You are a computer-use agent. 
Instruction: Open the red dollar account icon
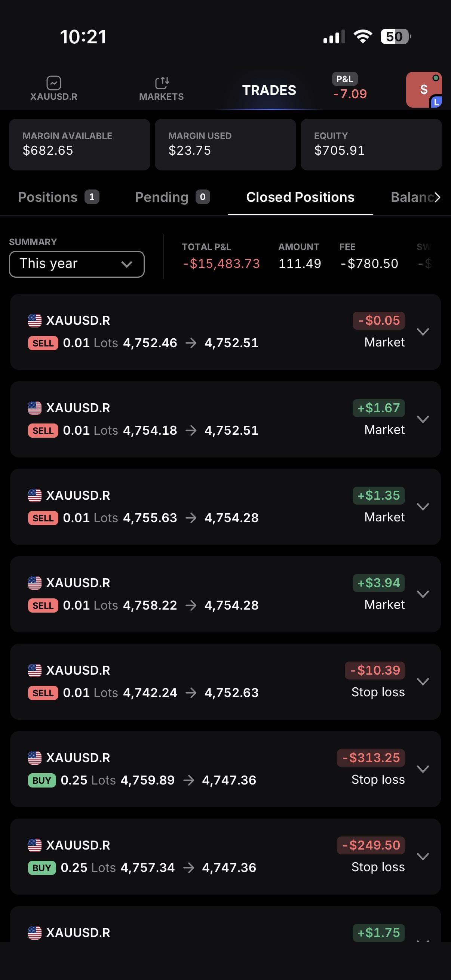(424, 90)
